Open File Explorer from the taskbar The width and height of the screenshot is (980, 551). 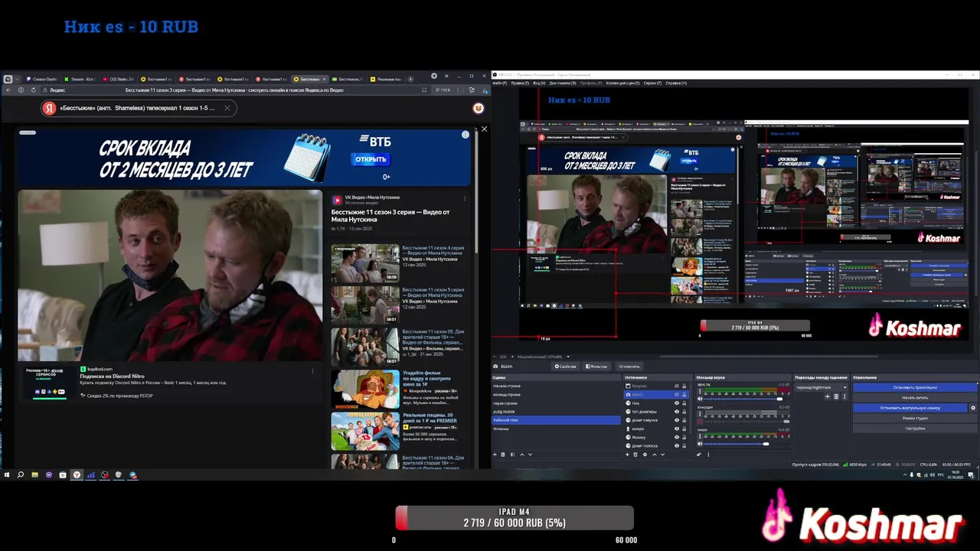pyautogui.click(x=34, y=474)
